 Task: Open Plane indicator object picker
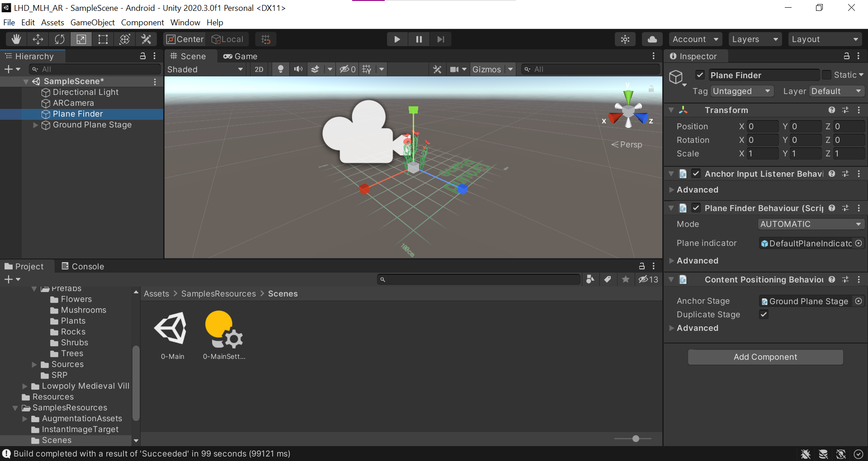[x=859, y=243]
